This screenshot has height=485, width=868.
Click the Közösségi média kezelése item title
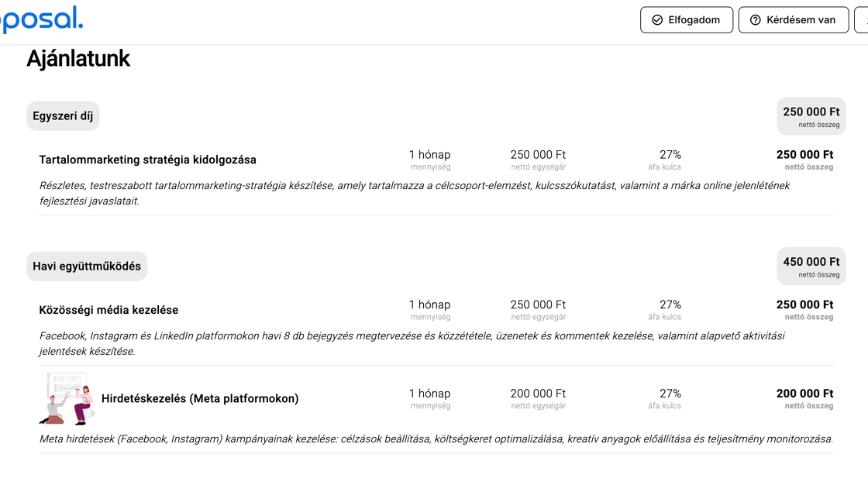pos(108,310)
